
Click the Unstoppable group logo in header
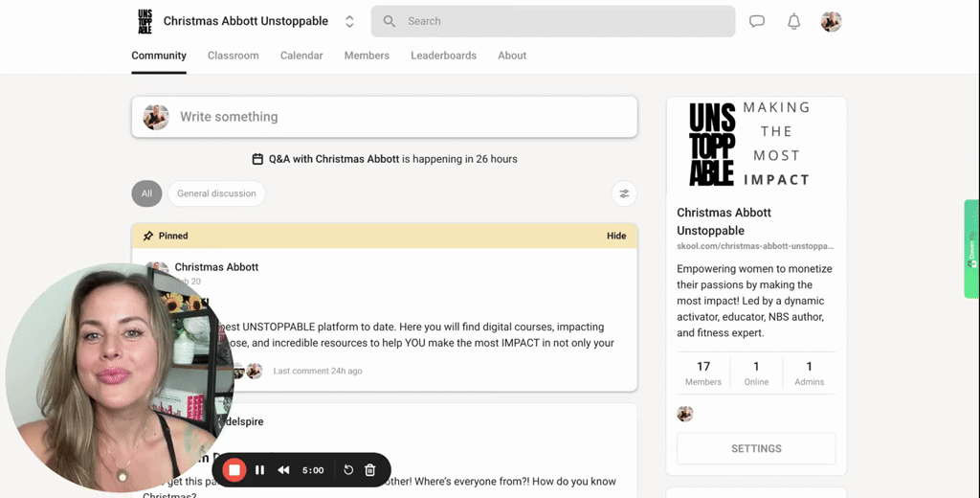pyautogui.click(x=145, y=21)
